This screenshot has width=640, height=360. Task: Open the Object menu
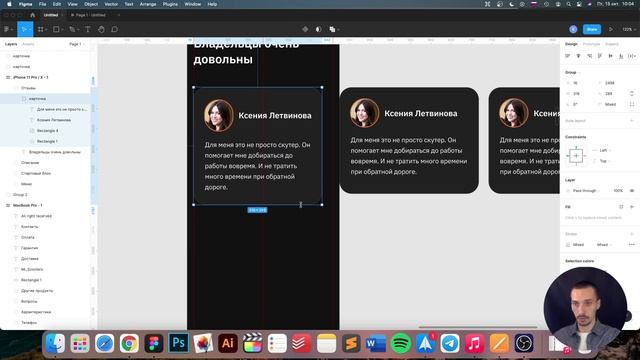tap(91, 4)
